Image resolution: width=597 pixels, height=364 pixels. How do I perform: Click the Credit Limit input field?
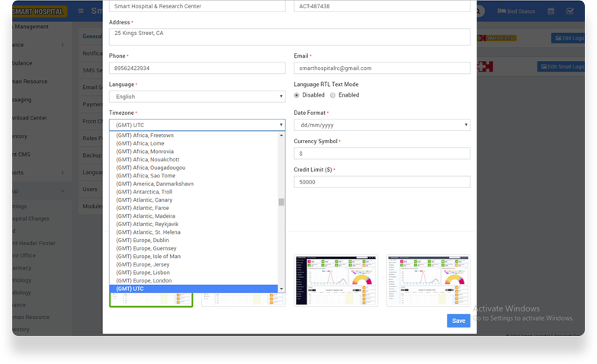coord(381,182)
